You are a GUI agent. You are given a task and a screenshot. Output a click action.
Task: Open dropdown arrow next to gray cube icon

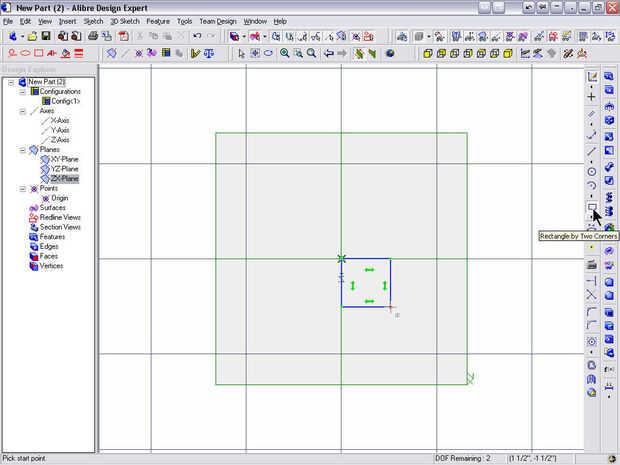(429, 36)
